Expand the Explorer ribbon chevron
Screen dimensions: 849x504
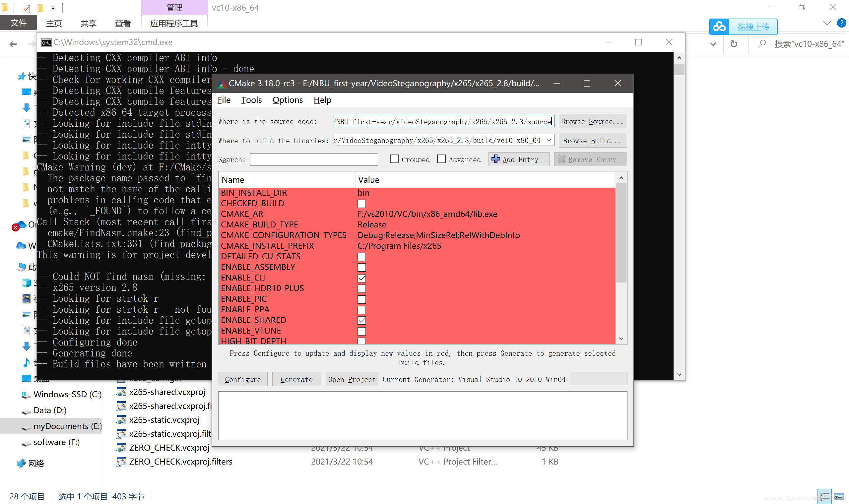(x=826, y=23)
